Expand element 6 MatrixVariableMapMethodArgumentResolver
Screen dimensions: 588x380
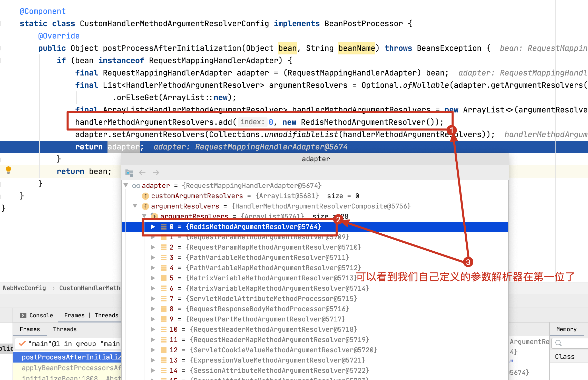(x=153, y=288)
